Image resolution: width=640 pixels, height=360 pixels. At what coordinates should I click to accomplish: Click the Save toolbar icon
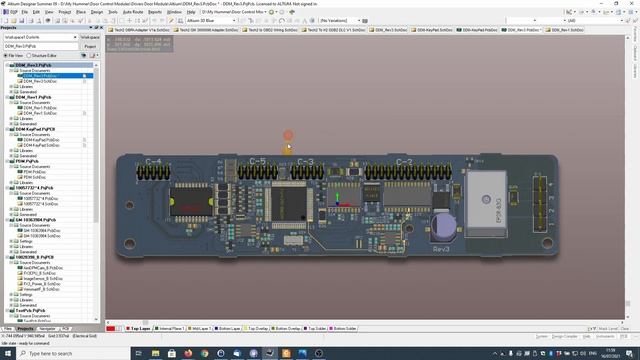[22, 20]
